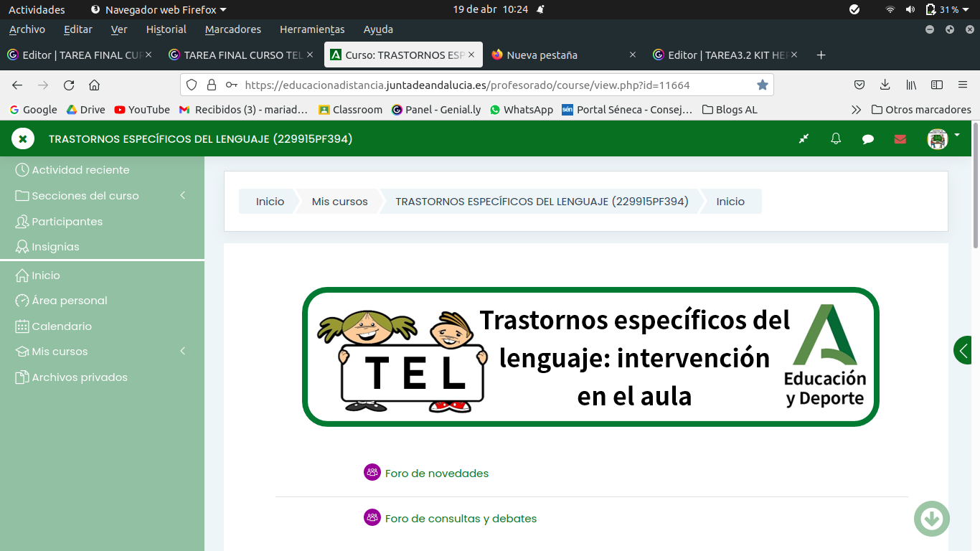The image size is (980, 551).
Task: Toggle the Firefox sidebar panel
Action: click(x=936, y=84)
